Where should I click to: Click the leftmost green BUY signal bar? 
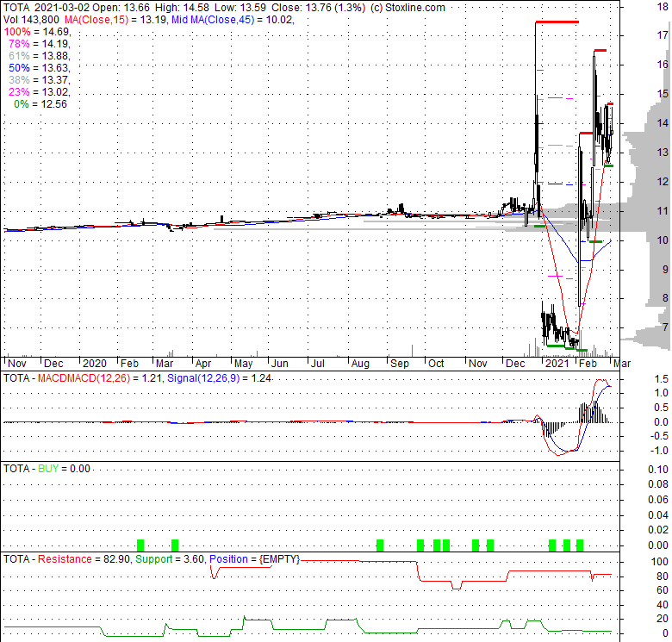point(140,545)
